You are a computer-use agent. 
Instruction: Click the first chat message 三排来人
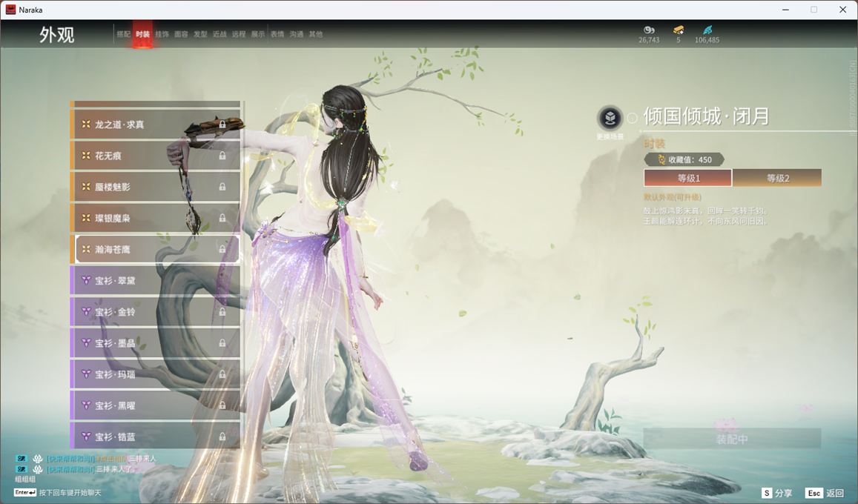(142, 459)
